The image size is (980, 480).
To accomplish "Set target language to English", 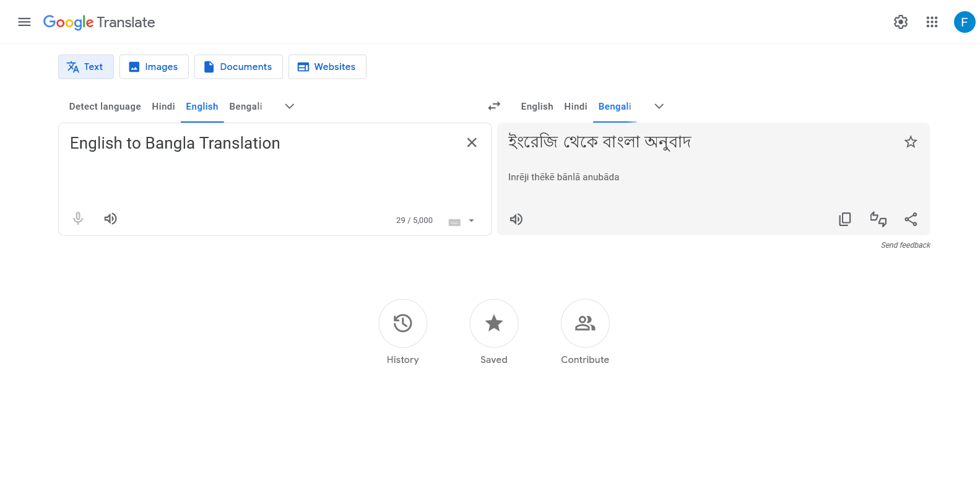I will [x=537, y=107].
